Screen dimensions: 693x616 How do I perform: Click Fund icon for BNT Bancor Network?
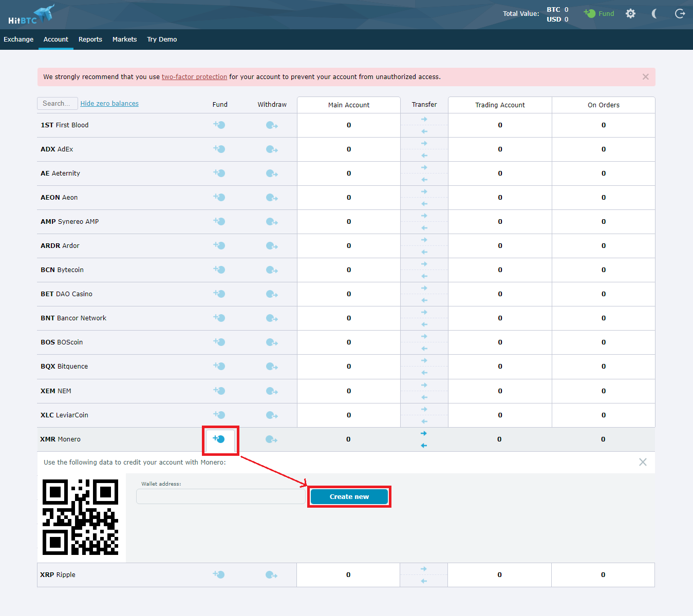tap(219, 318)
